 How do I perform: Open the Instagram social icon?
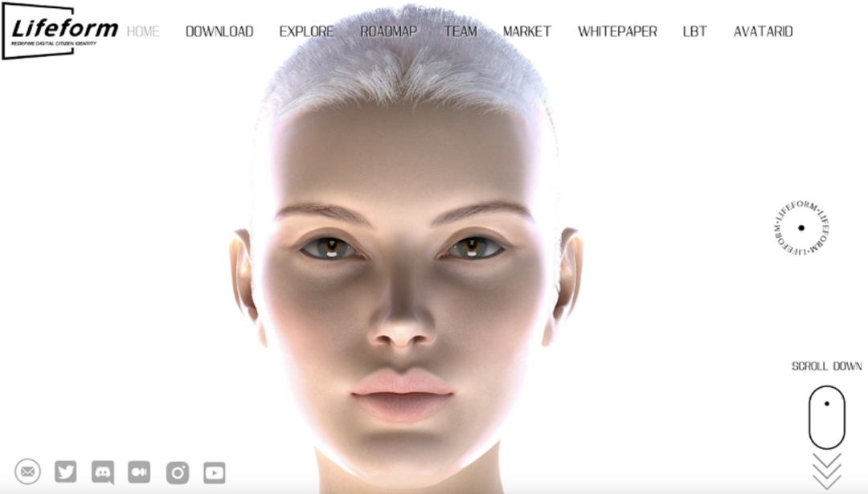click(178, 473)
